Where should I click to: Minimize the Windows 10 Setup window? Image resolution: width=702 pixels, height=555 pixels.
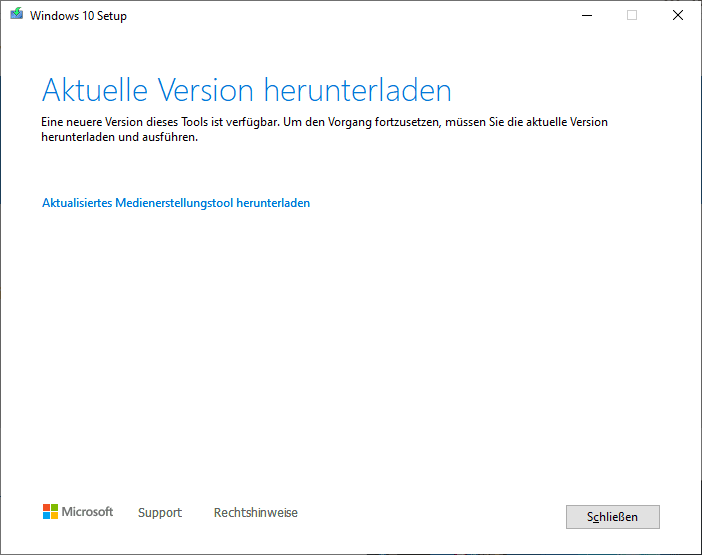pyautogui.click(x=586, y=16)
